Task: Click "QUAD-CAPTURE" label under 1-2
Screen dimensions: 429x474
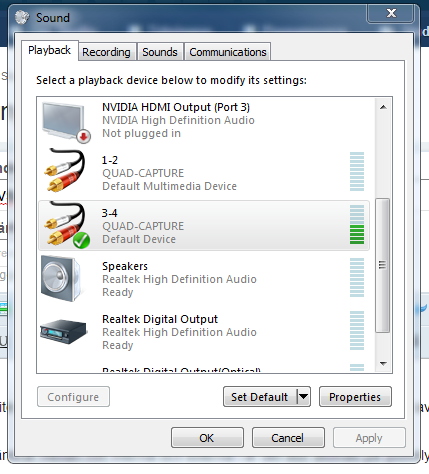Action: pyautogui.click(x=143, y=173)
